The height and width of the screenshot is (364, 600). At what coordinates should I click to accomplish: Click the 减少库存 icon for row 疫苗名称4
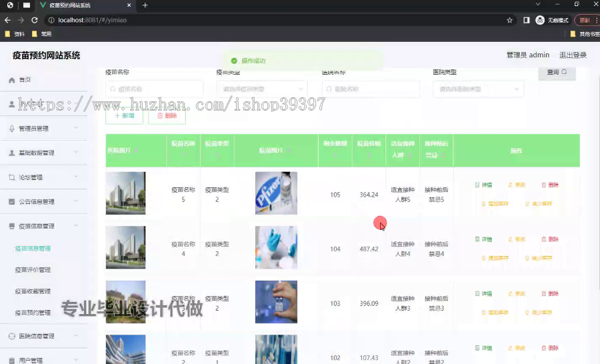(527, 258)
